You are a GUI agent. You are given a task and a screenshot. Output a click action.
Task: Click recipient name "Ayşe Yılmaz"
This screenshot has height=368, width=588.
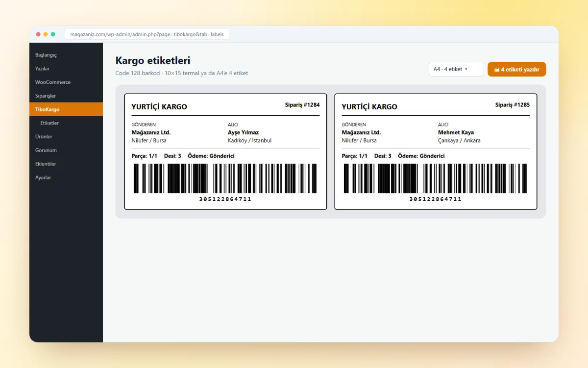point(243,132)
